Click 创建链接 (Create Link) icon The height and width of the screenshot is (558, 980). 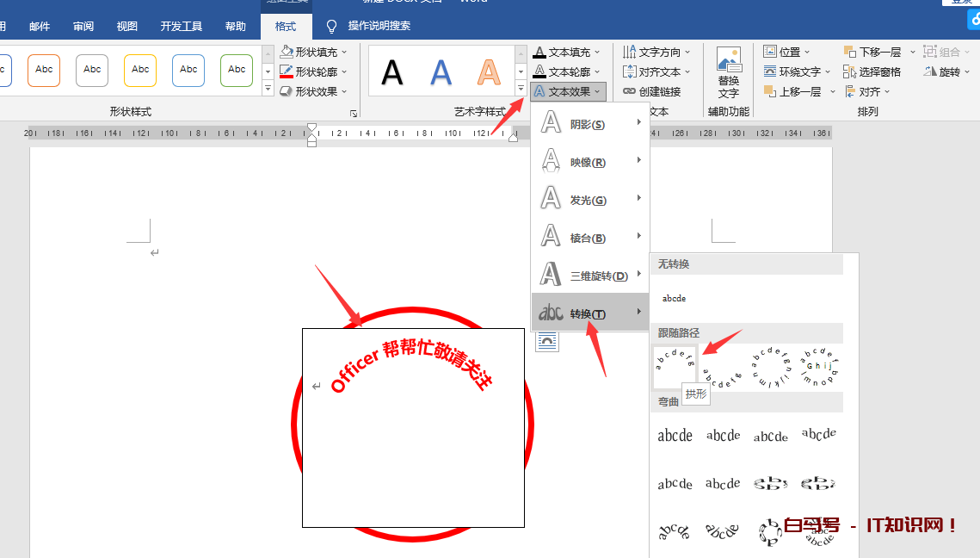pos(651,91)
